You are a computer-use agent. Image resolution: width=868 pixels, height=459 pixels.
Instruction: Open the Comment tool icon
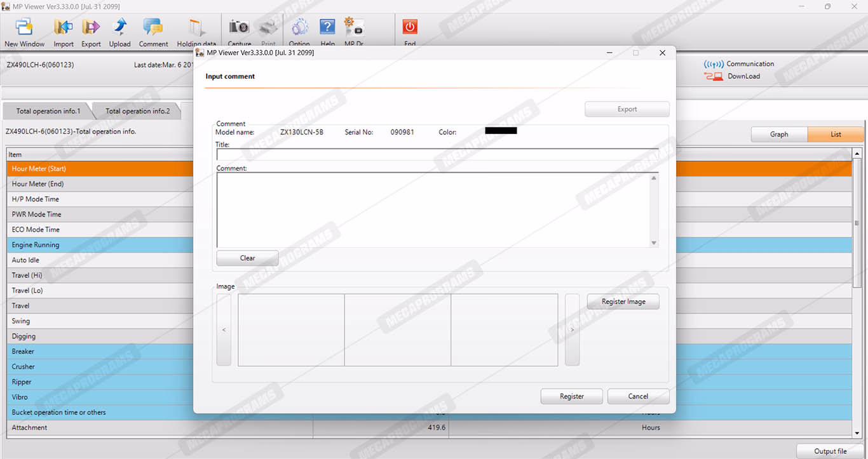[x=153, y=28]
